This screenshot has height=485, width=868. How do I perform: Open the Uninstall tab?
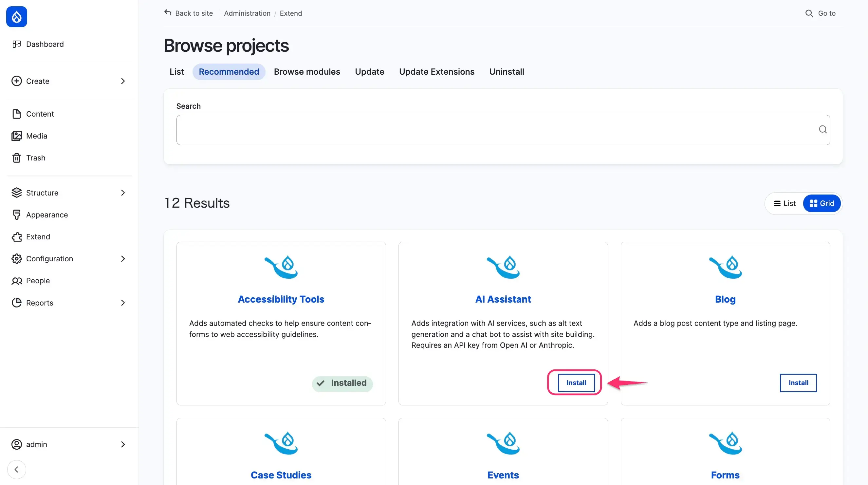coord(506,72)
